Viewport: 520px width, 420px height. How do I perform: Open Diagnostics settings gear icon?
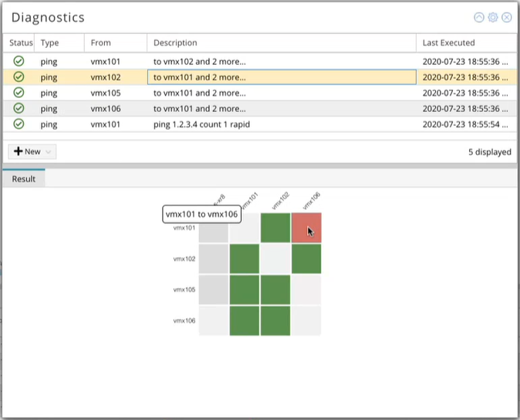(493, 17)
